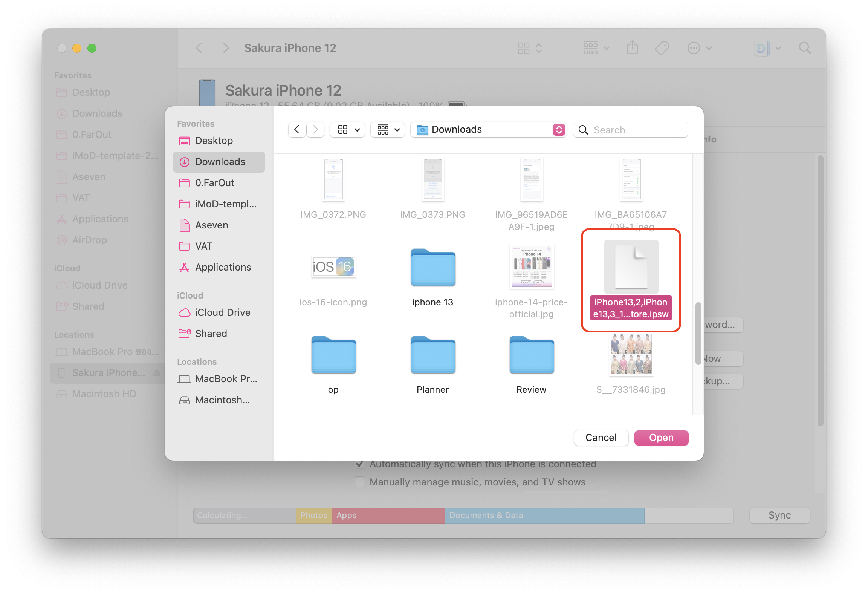Image resolution: width=868 pixels, height=594 pixels.
Task: Open the iphone 13 folder
Action: (x=433, y=268)
